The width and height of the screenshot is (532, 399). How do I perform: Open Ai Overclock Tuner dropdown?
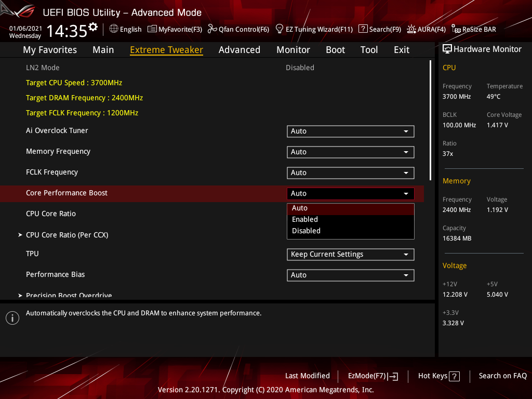351,131
